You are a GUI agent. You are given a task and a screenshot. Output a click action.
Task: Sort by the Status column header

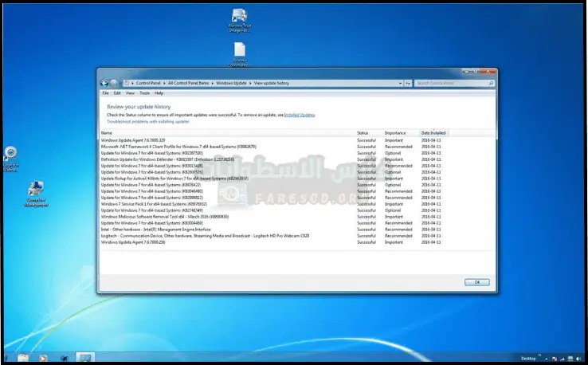[363, 132]
